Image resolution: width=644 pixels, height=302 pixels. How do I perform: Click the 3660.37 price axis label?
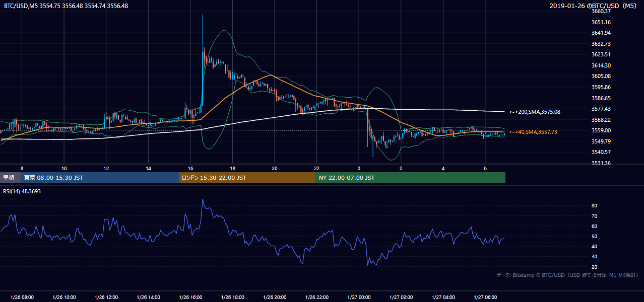[x=601, y=11]
